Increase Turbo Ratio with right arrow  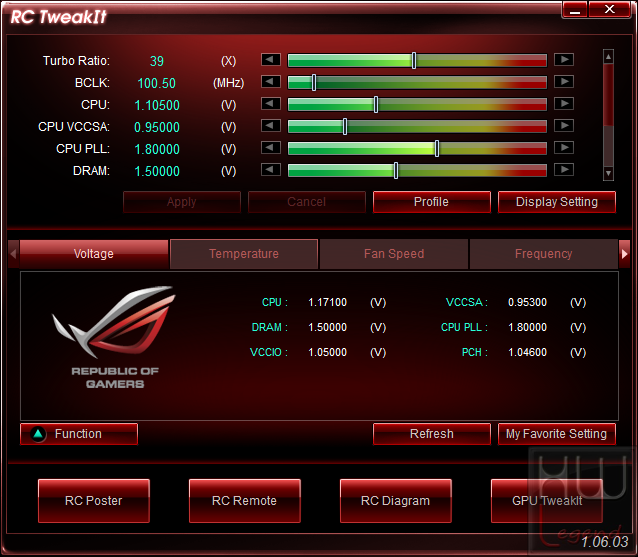[x=564, y=60]
